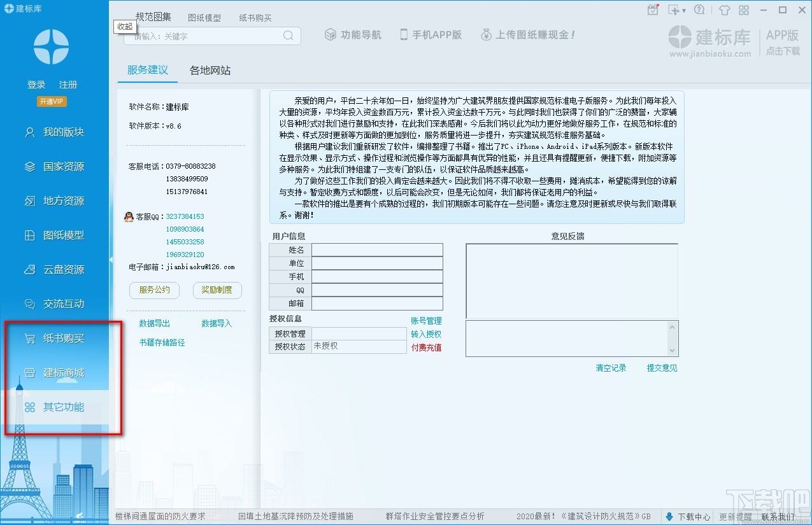Open the grid layout icon in the titlebar

coord(743,10)
